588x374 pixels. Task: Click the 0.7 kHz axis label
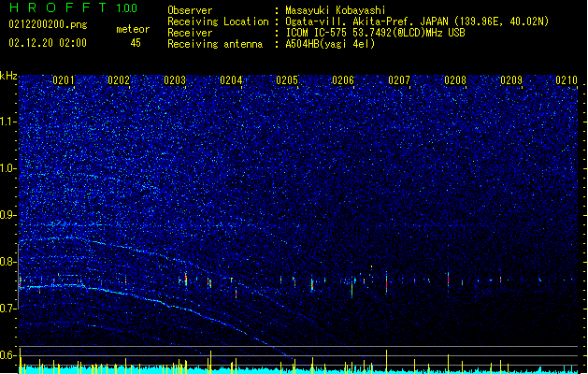[x=7, y=309]
